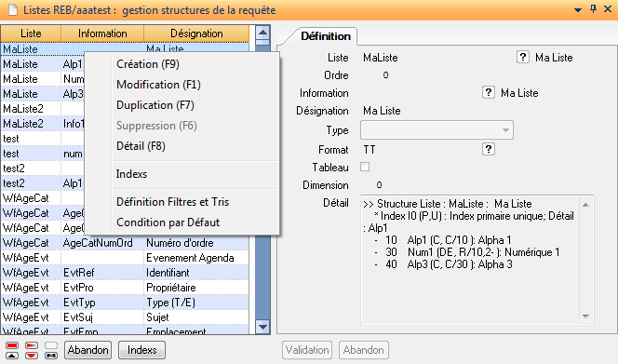
Task: Open the question mark lookup beside Format
Action: tap(489, 149)
